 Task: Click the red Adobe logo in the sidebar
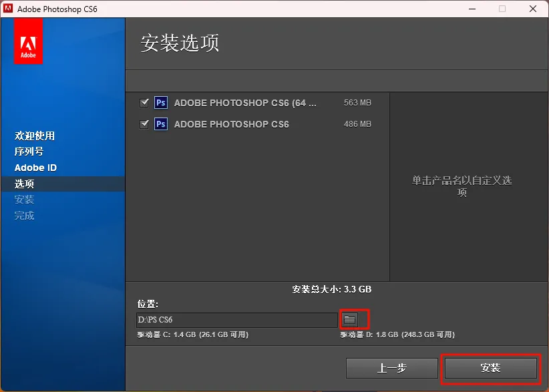pos(28,41)
